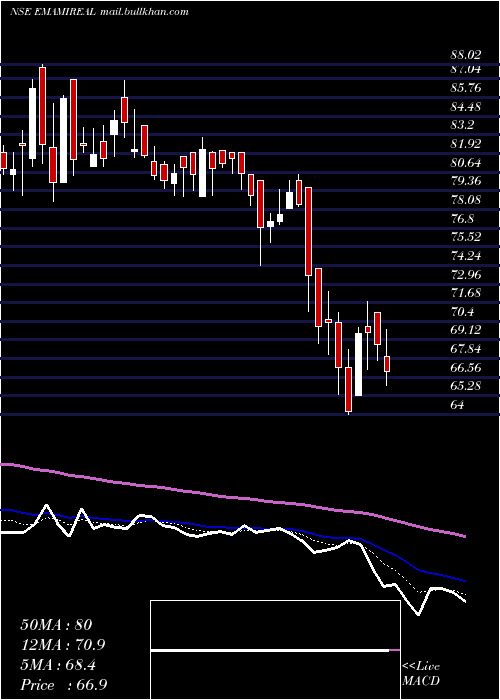Screen dimensions: 500x700
Task: Select the 65.28 price axis label
Action: coord(466,386)
